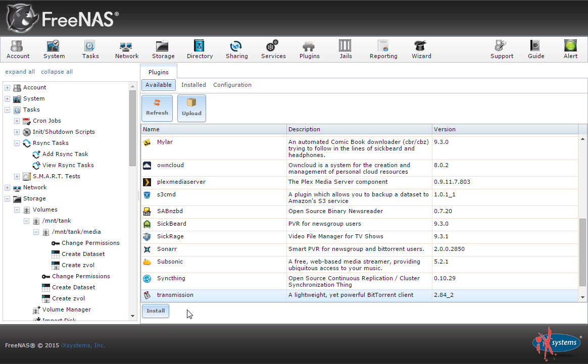
Task: Expand the Cron Jobs tree node
Action: pyautogui.click(x=17, y=121)
